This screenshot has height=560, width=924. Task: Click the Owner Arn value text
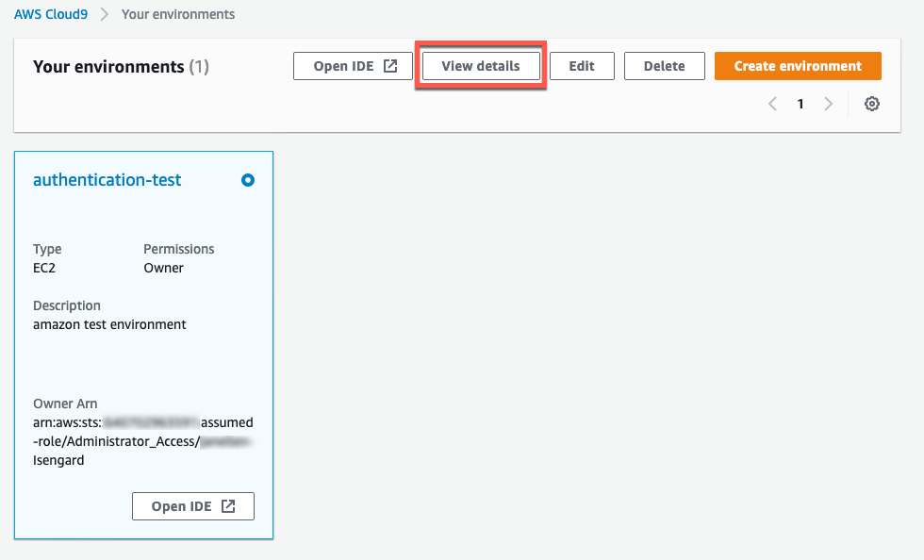143,441
